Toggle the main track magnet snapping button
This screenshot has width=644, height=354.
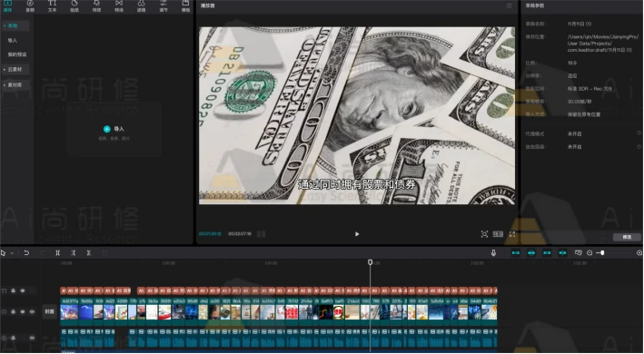[516, 253]
